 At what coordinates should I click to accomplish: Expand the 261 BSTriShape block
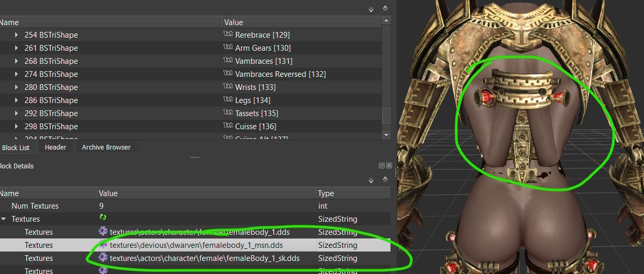[17, 48]
